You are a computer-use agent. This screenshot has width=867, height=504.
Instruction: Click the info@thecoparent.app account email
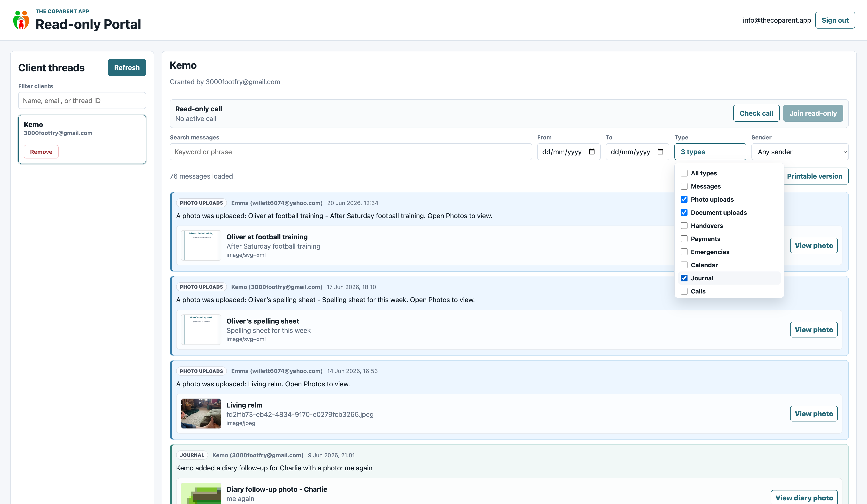[777, 20]
